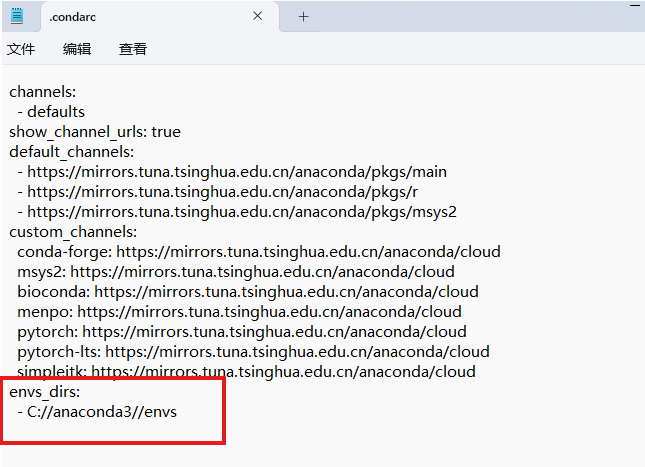This screenshot has width=645, height=467.
Task: Click the 'pytorch:' channel line
Action: pyautogui.click(x=242, y=332)
